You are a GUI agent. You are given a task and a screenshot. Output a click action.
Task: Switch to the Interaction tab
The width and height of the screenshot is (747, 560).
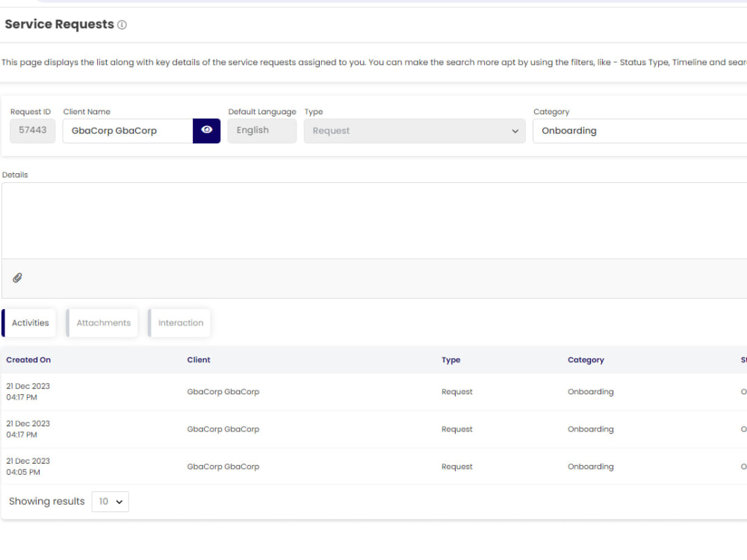tap(179, 323)
